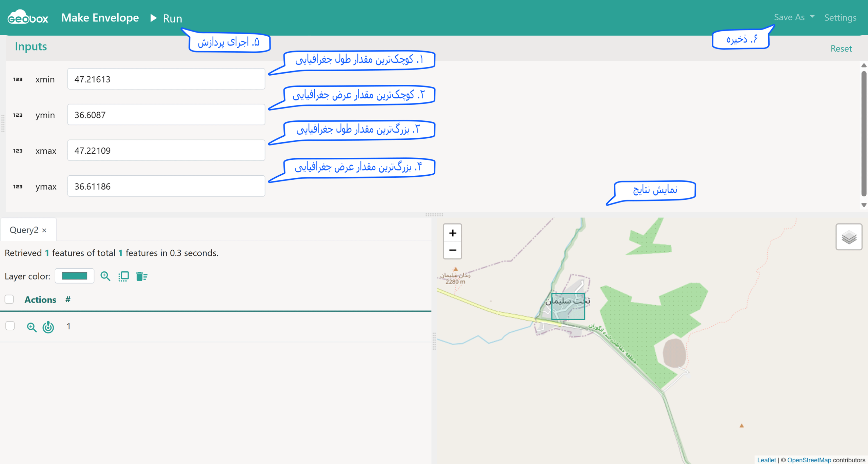Click the Inputs section heading

pos(31,46)
